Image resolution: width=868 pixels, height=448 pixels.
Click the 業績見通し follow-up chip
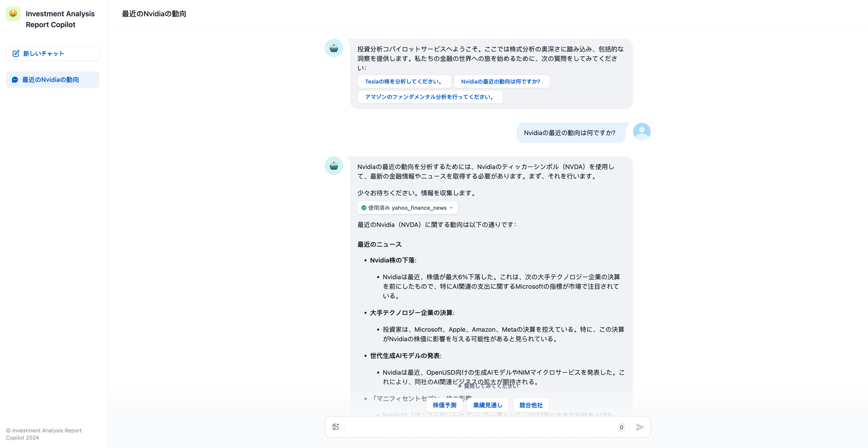click(x=488, y=405)
